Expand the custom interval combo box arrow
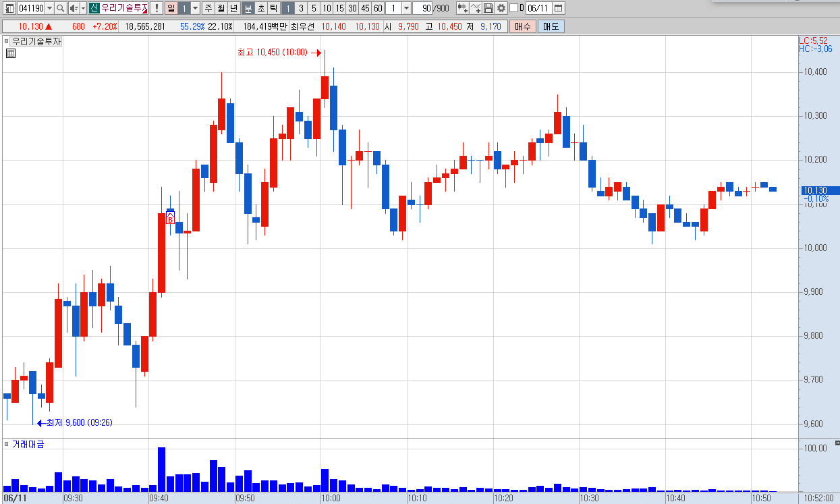Image resolution: width=840 pixels, height=504 pixels. coord(406,8)
